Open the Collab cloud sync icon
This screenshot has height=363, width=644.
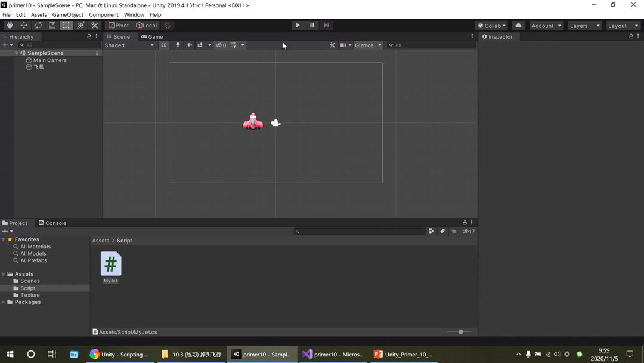518,25
